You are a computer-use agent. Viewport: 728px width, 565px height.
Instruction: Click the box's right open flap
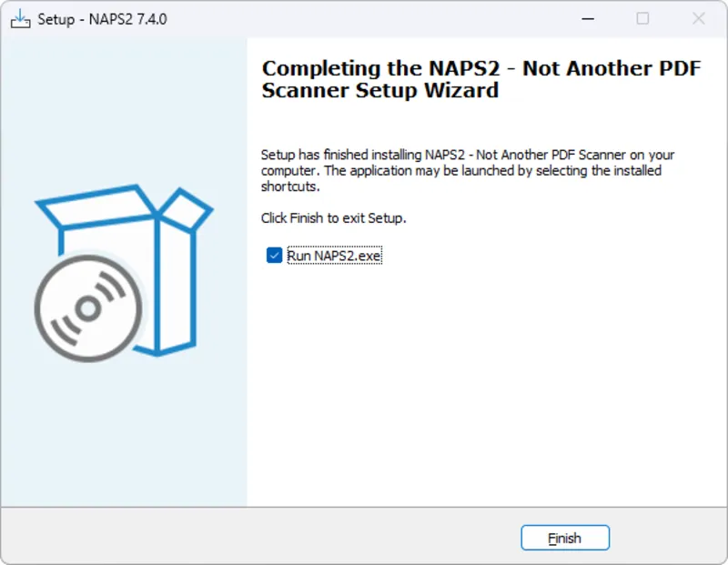coord(188,212)
